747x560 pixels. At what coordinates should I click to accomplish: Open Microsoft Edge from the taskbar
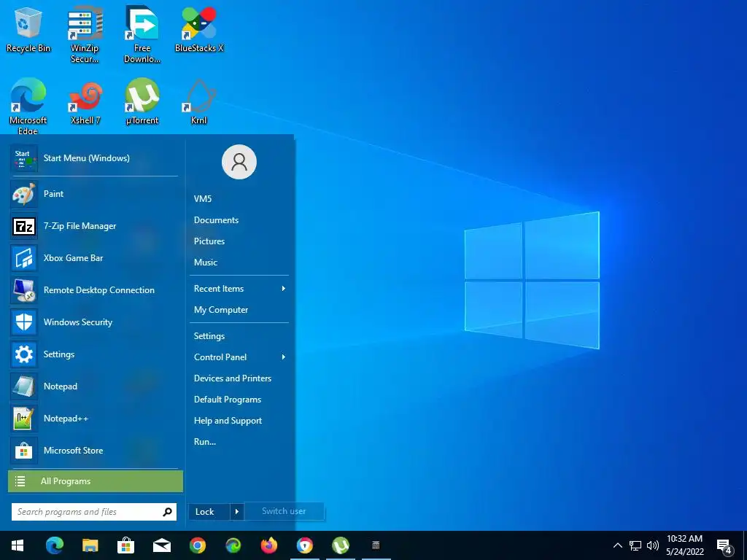point(54,545)
